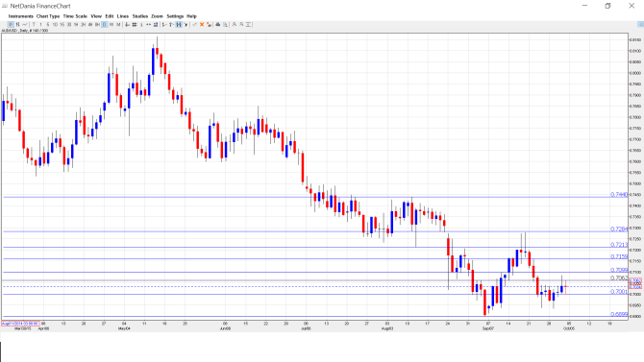The image size is (644, 362).
Task: Click the 0.6899 horizontal line label
Action: tap(619, 314)
